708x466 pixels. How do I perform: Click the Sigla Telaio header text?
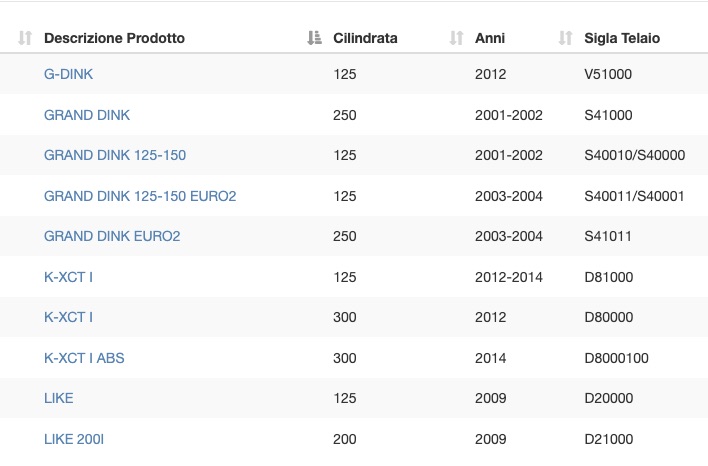[622, 38]
